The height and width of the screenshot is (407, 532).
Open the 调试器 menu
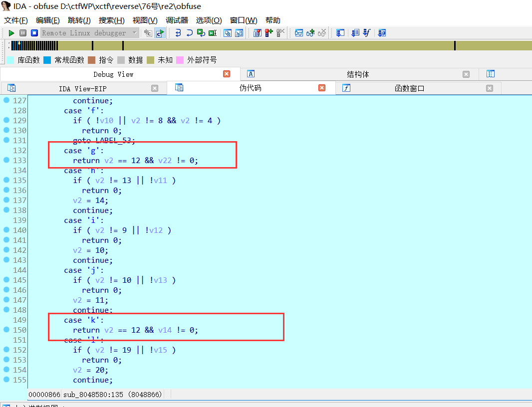[x=177, y=20]
